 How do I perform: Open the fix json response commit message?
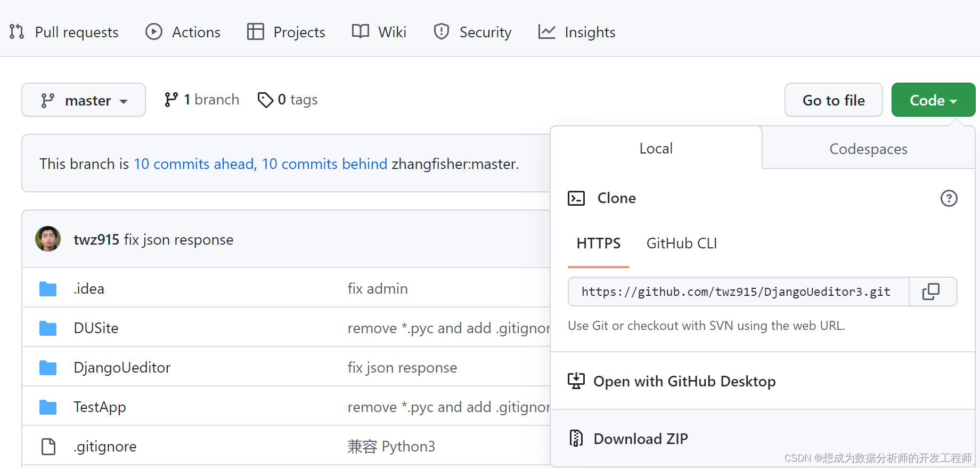pos(179,240)
